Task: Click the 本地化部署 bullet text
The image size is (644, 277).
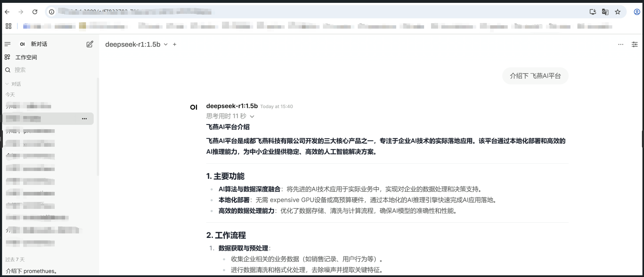Action: [x=234, y=200]
